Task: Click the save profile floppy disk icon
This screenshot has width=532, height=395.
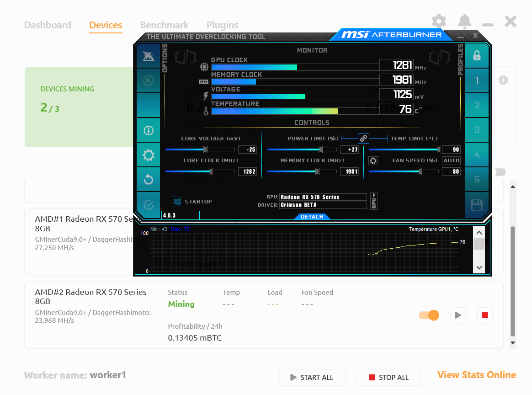Action: [x=477, y=204]
